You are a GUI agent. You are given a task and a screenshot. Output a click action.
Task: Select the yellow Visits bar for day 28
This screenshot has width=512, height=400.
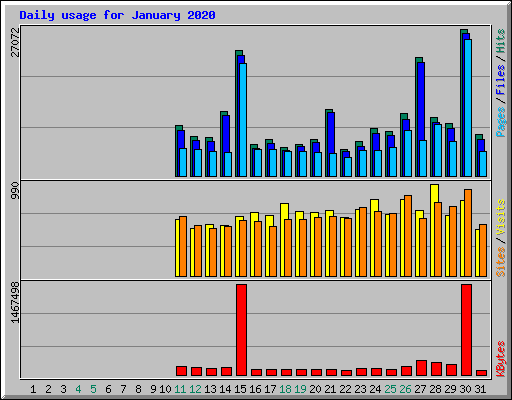pos(434,193)
